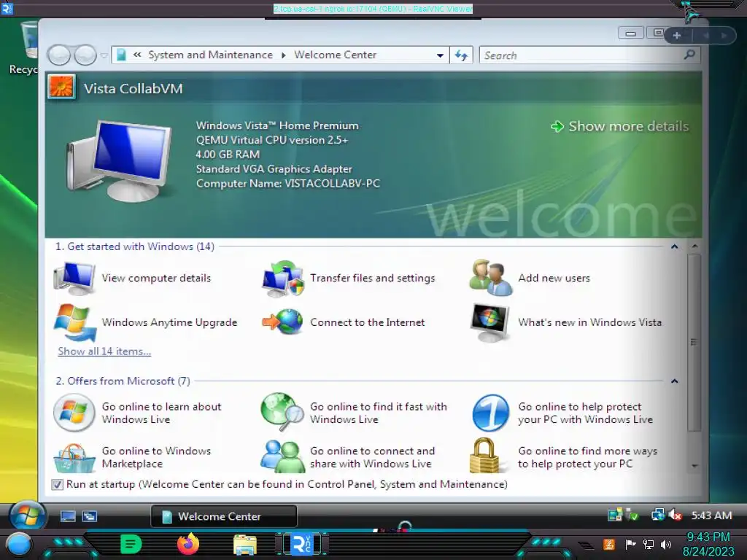Screen dimensions: 747x560
Task: Click the host blue start orb
Action: pyautogui.click(x=18, y=545)
